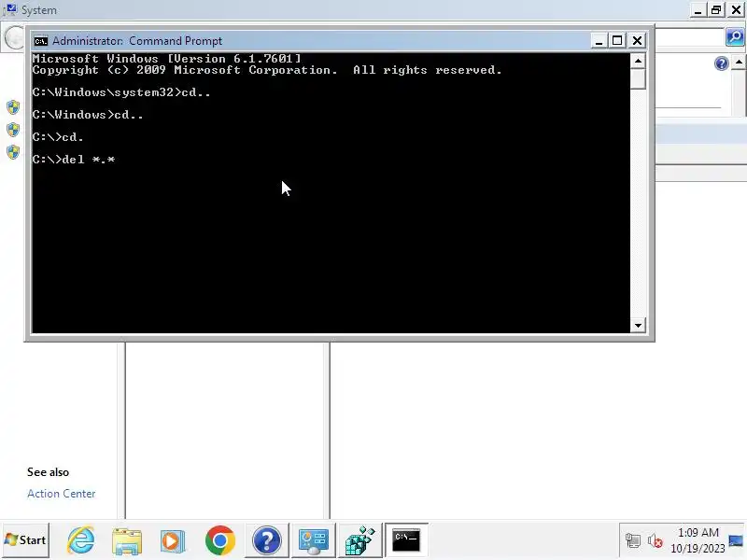The height and width of the screenshot is (560, 747).
Task: Open the muted volume speaker tray icon
Action: (x=655, y=541)
